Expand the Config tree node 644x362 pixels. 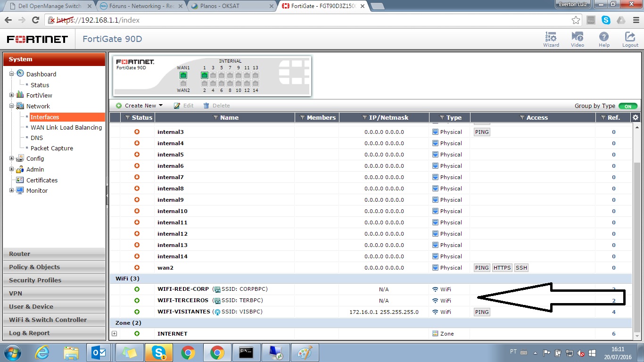click(12, 158)
